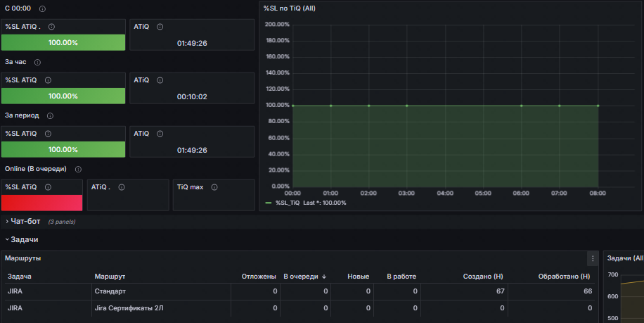Click the info icon beside "TiQ max"
The height and width of the screenshot is (323, 644).
coord(214,187)
